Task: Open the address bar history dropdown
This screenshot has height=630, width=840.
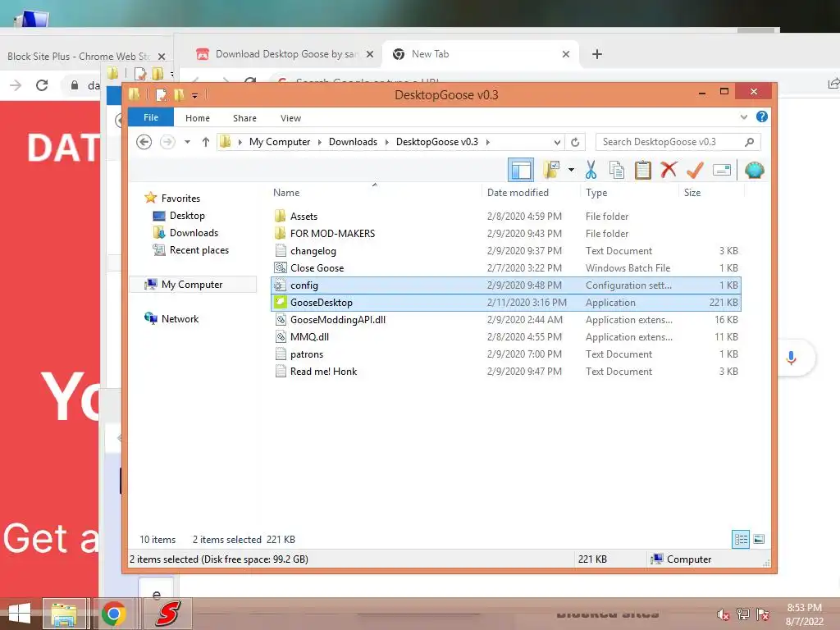Action: click(557, 142)
